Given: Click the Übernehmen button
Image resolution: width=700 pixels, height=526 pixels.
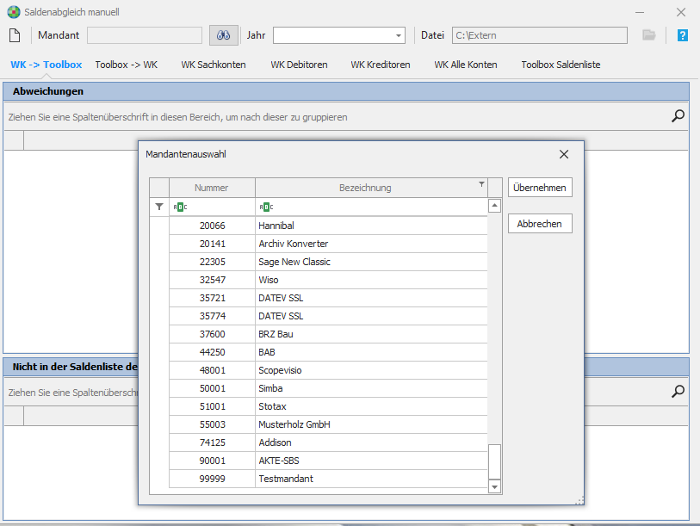Looking at the screenshot, I should (540, 188).
